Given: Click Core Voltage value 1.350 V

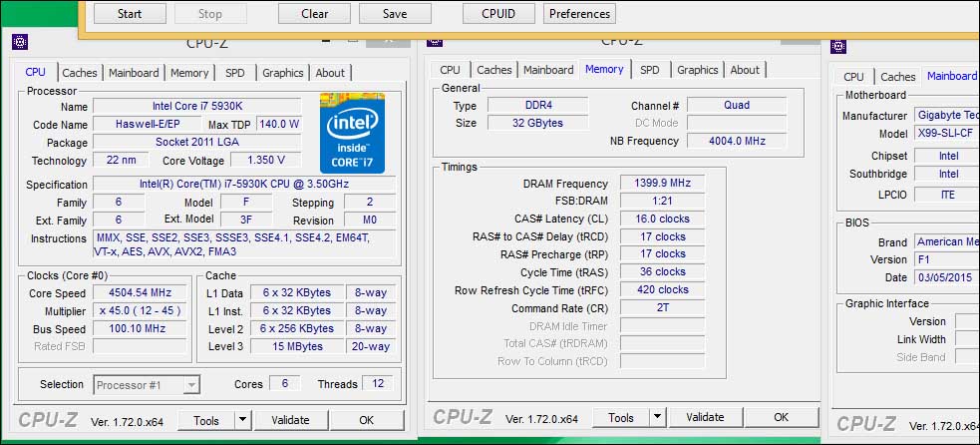Looking at the screenshot, I should click(x=265, y=161).
